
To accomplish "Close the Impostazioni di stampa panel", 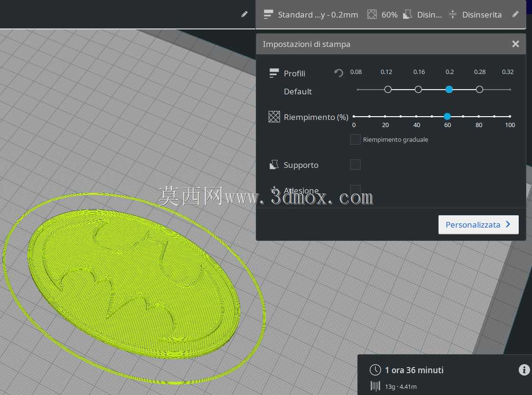I will click(515, 44).
